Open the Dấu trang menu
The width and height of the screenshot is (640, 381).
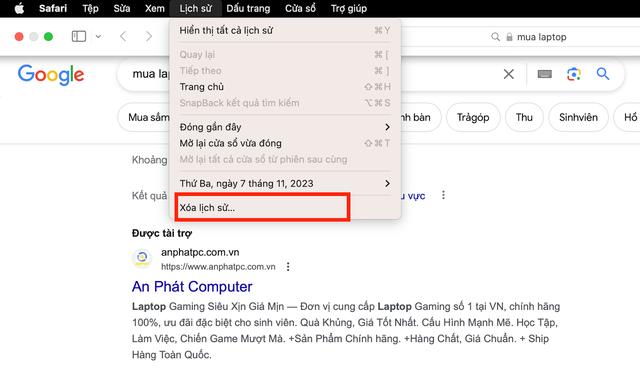click(248, 8)
